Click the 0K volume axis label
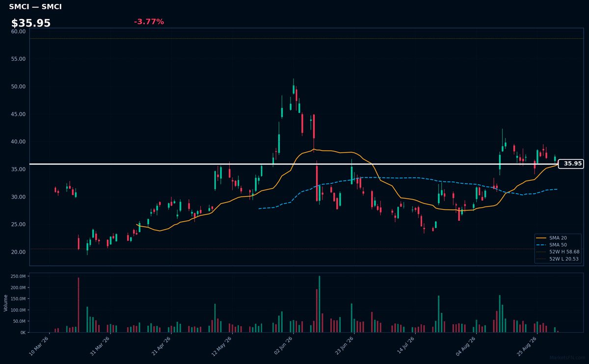 click(23, 333)
